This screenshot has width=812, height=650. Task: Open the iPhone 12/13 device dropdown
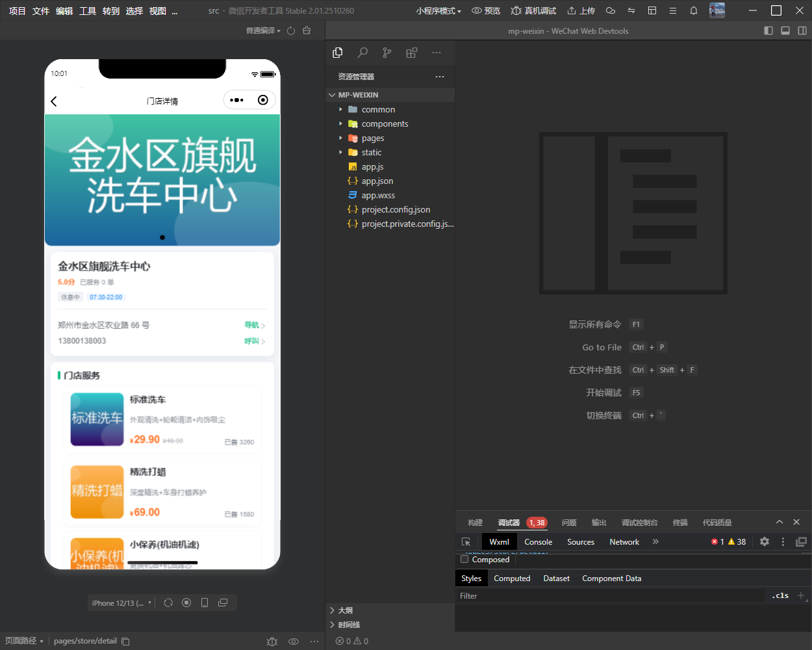pos(121,603)
